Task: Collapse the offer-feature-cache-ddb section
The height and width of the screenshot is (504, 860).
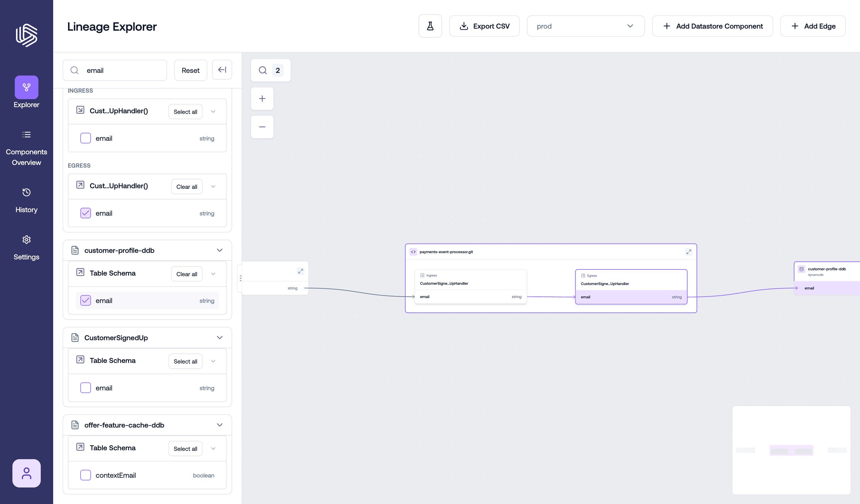Action: (x=220, y=425)
